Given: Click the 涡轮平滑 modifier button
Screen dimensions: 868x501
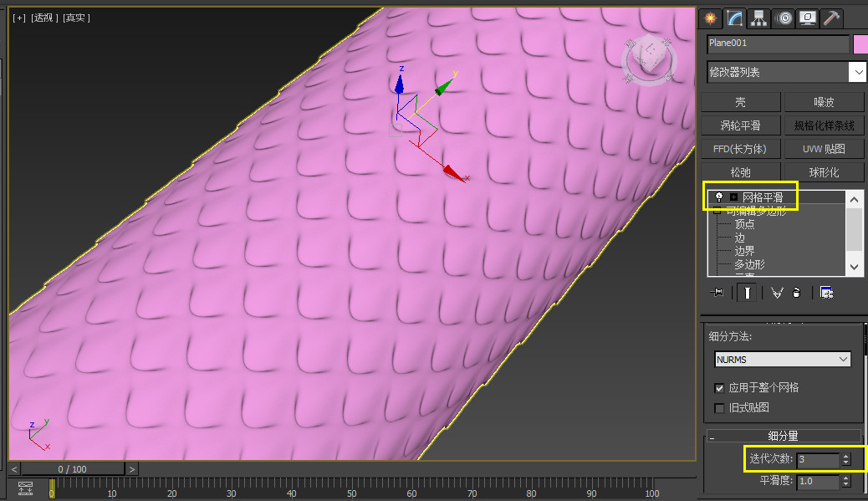Looking at the screenshot, I should 741,125.
